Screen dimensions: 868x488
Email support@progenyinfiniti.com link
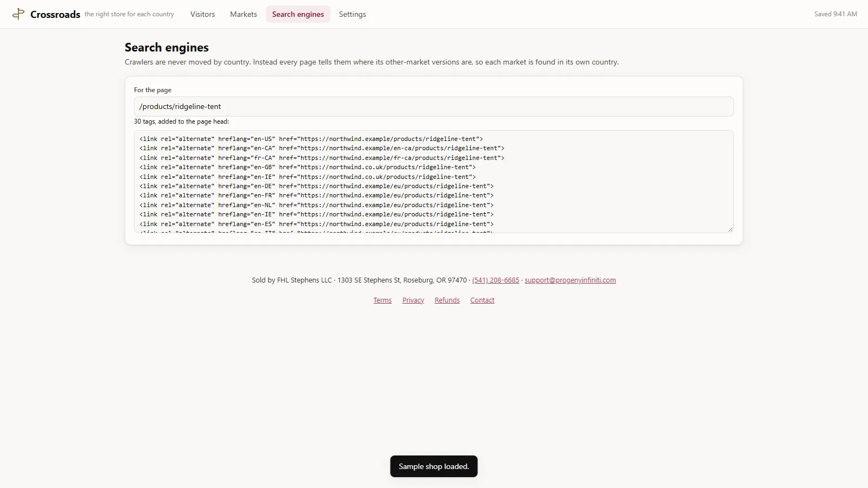pos(570,280)
